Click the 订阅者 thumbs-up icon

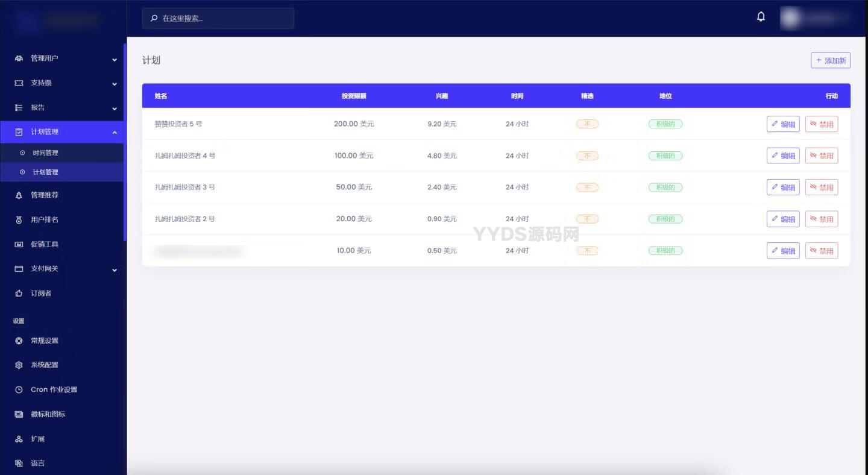[x=19, y=294]
